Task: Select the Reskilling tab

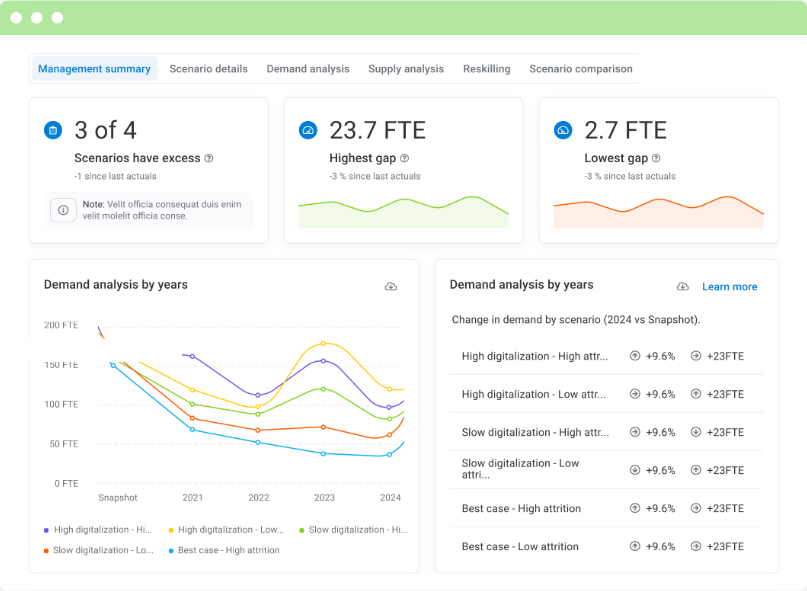Action: [486, 69]
